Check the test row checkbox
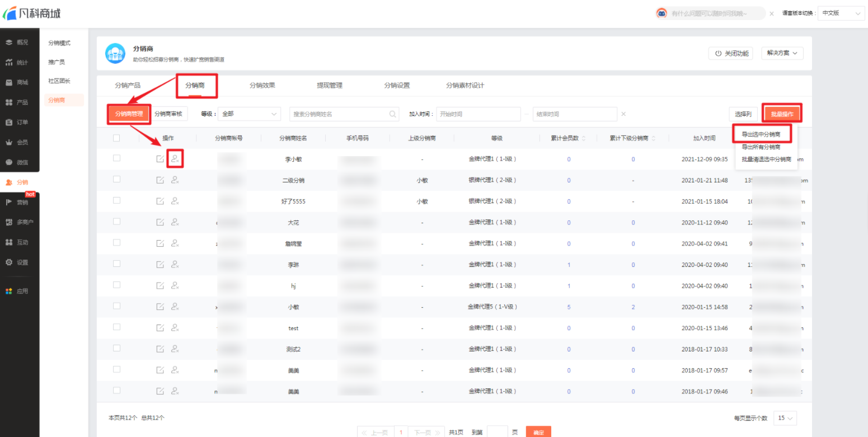This screenshot has width=868, height=437. point(116,327)
